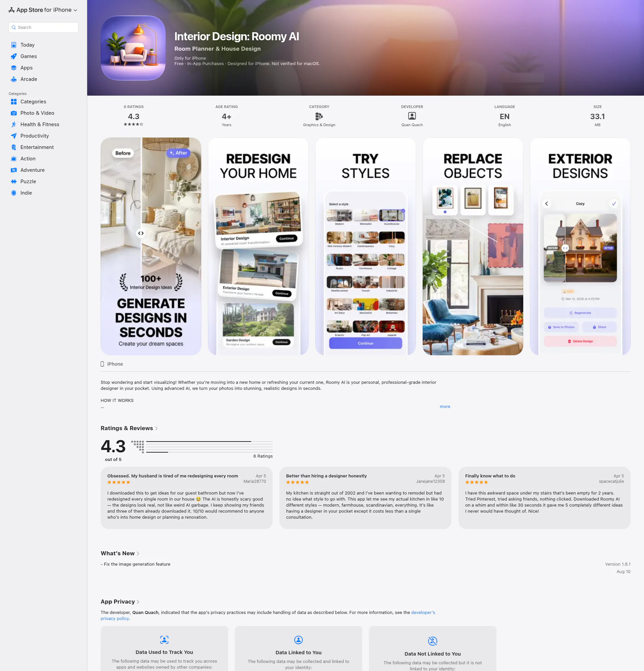The image size is (644, 671).
Task: Open Arcade via joystick icon
Action: (14, 79)
